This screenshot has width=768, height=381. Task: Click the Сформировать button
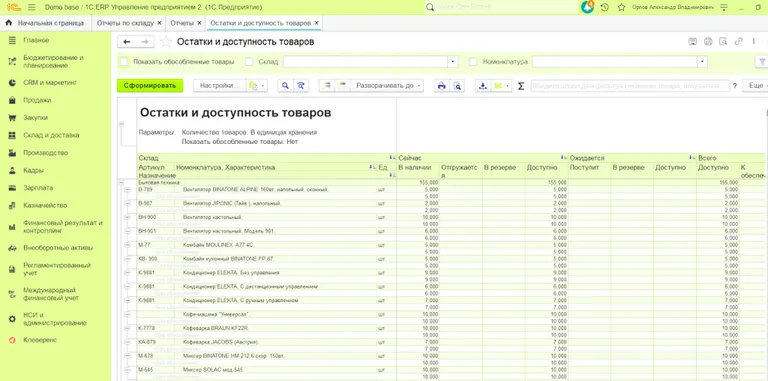coord(150,85)
